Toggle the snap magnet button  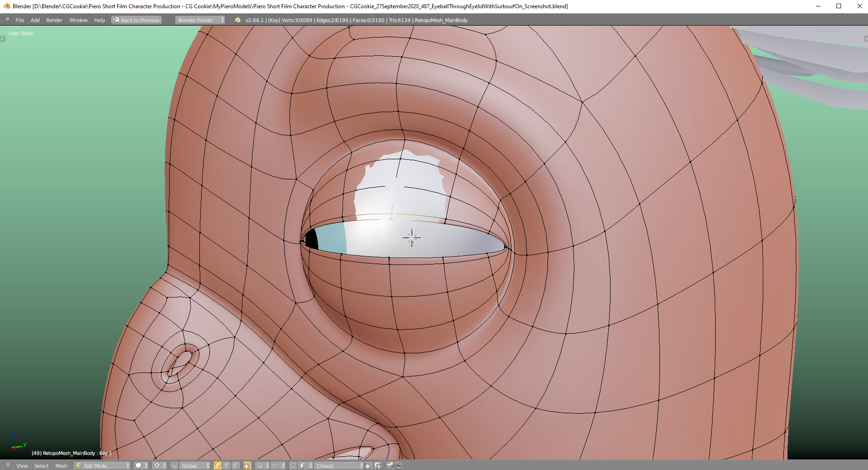click(293, 465)
